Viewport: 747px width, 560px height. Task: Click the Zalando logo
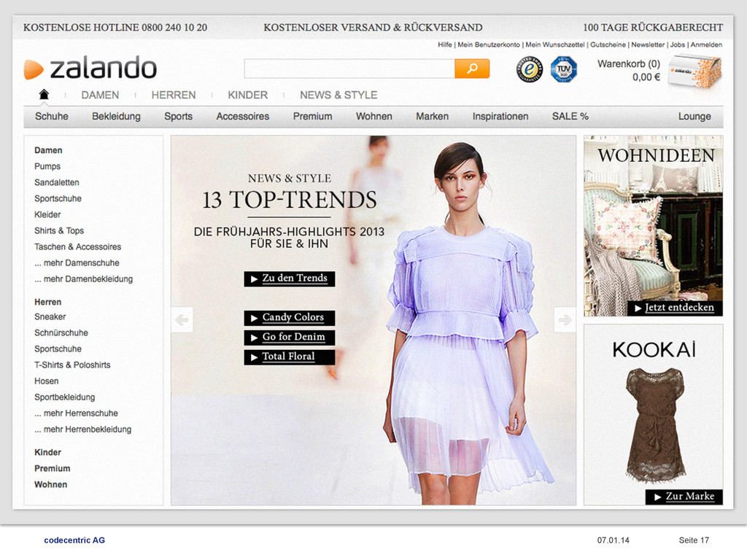coord(90,68)
